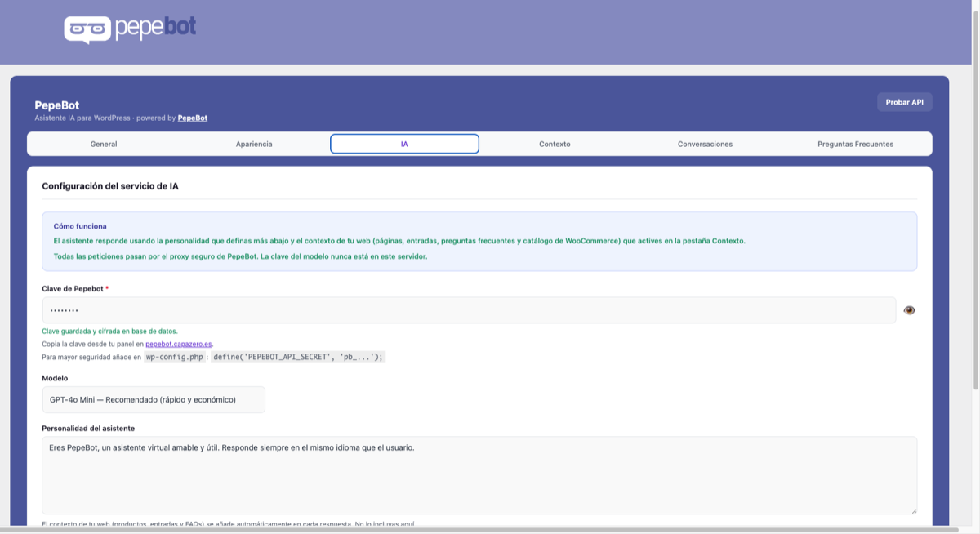
Task: Click the Probar API button
Action: click(905, 102)
